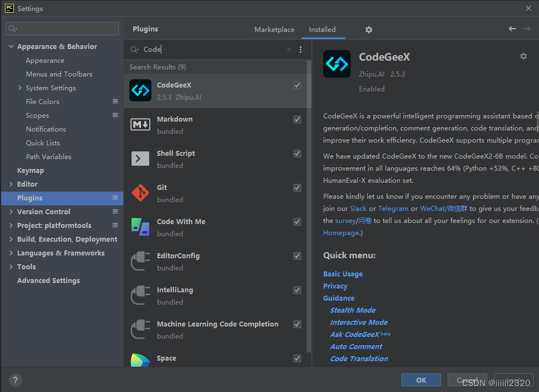539x392 pixels.
Task: Expand the Tools section
Action: [12, 266]
